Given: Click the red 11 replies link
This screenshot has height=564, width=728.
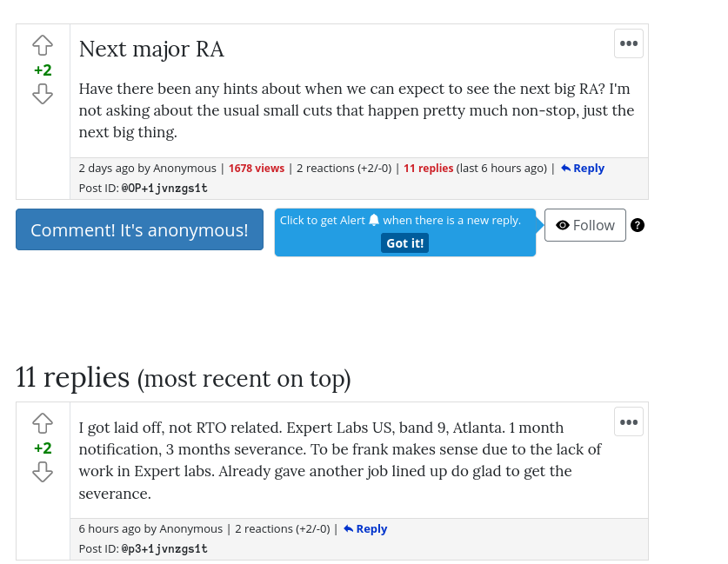Looking at the screenshot, I should click(x=428, y=169).
